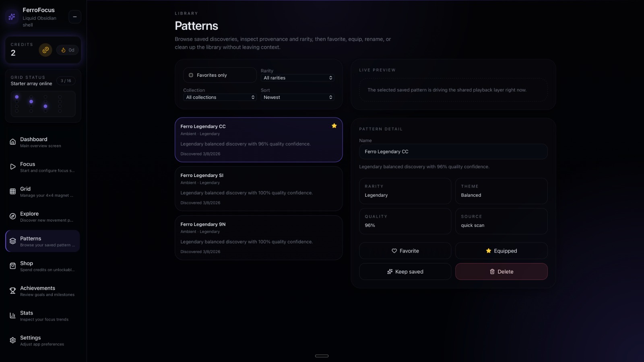Click the pattern Name input field
Viewport: 644px width, 362px height.
pyautogui.click(x=453, y=152)
